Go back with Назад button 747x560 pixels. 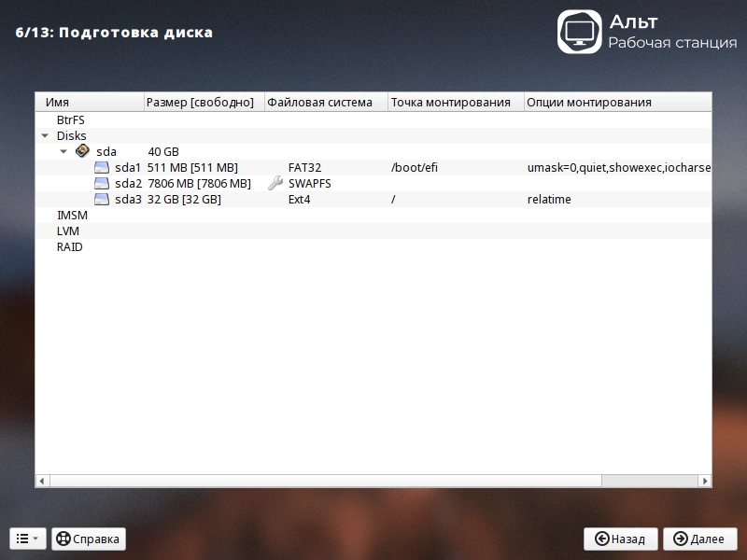coord(620,539)
